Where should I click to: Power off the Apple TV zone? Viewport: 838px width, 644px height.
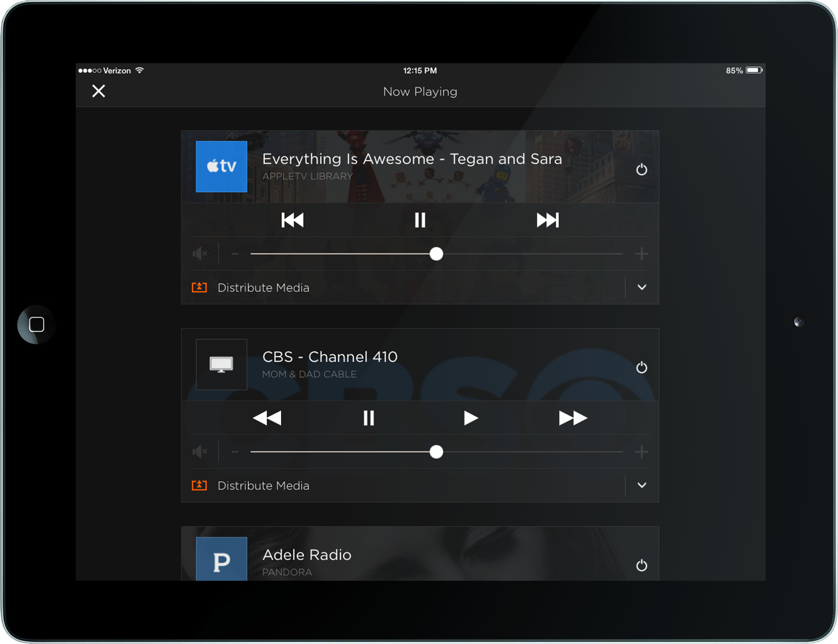coord(642,169)
